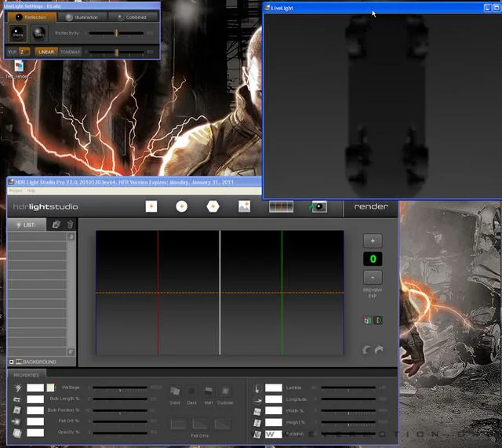Select the Outside blend mode icon
The width and height of the screenshot is (502, 448).
point(225,392)
